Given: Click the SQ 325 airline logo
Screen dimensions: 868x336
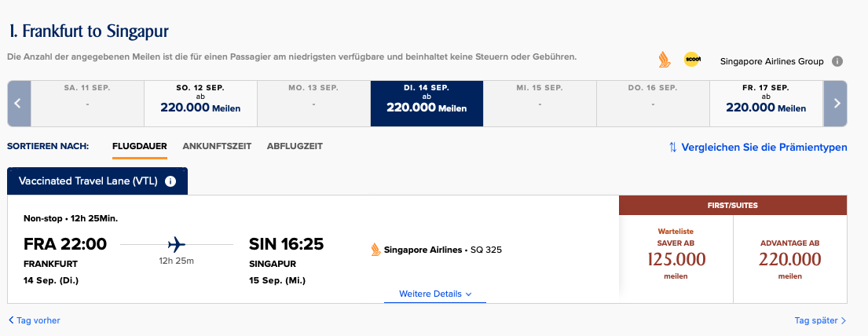Looking at the screenshot, I should click(x=375, y=250).
